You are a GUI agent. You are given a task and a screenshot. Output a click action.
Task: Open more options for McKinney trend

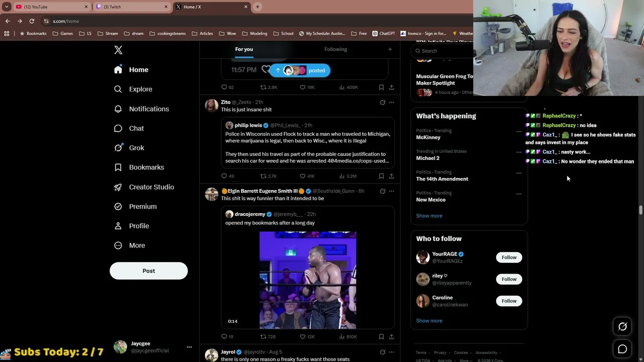[519, 131]
